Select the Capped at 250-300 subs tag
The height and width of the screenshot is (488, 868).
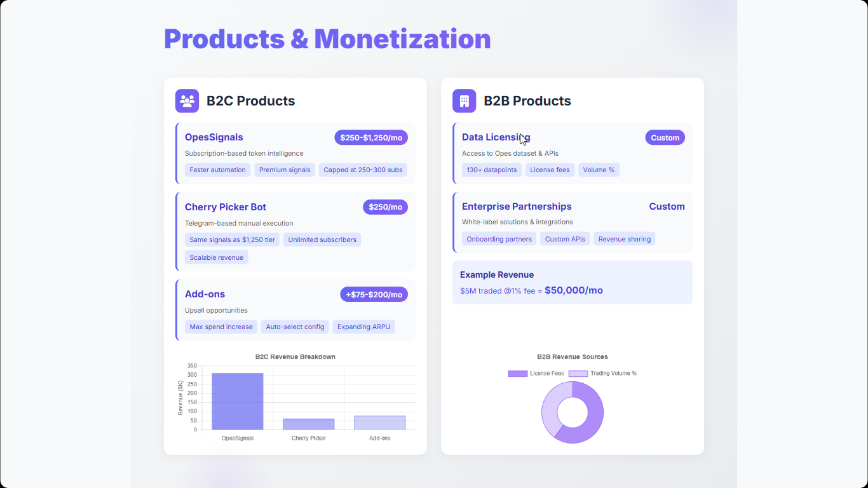click(363, 170)
